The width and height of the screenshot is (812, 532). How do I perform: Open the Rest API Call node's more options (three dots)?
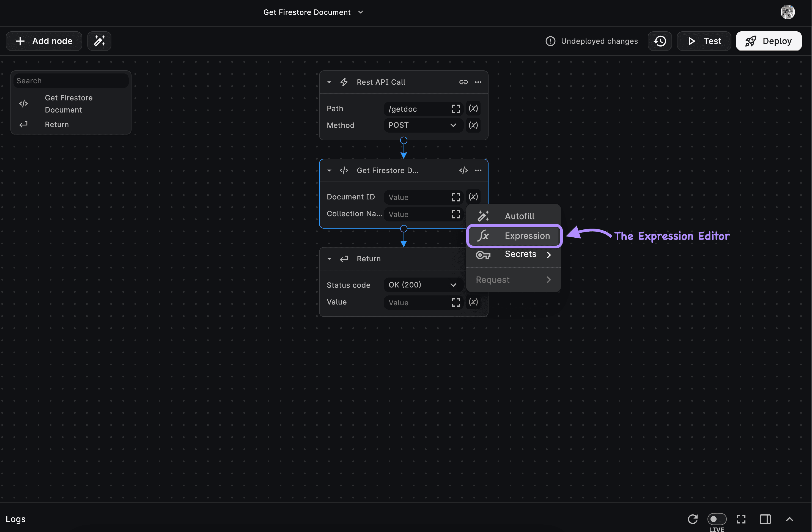[478, 82]
